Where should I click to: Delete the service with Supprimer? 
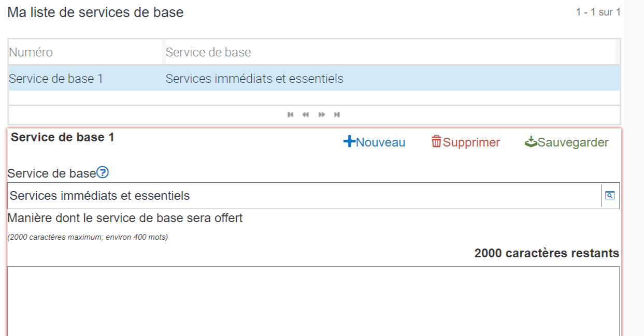tap(466, 142)
